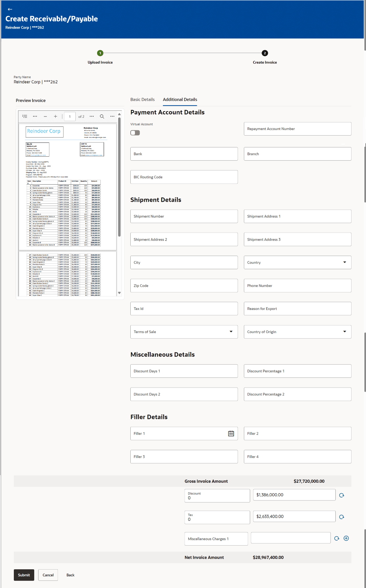Click the Tax percentage input
366x588 pixels.
pos(217,517)
